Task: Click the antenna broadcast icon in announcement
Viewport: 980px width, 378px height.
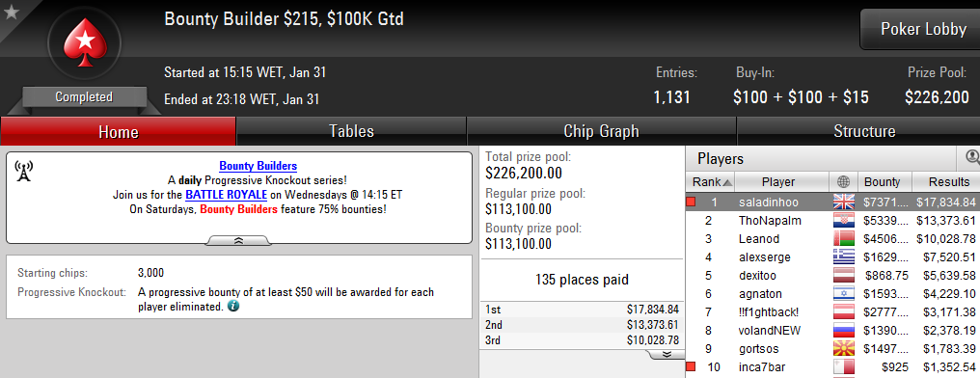Action: tap(24, 171)
